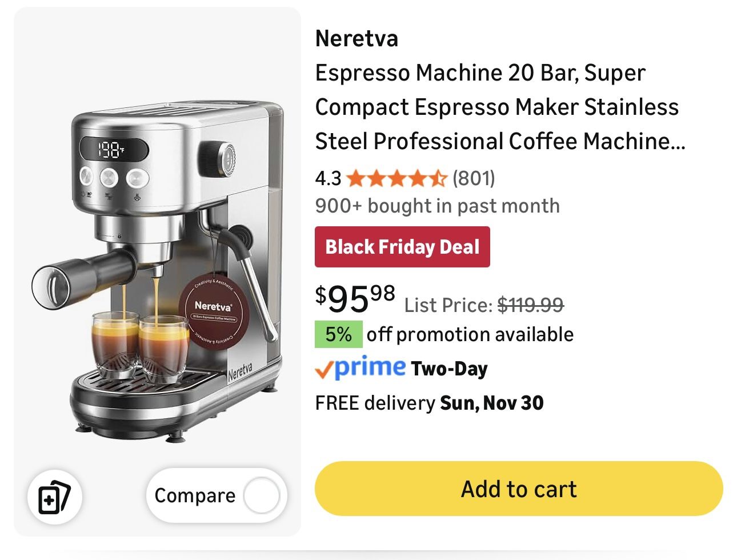Click the struck-through $119.99 list price
Viewport: 737px width, 560px height.
point(530,305)
